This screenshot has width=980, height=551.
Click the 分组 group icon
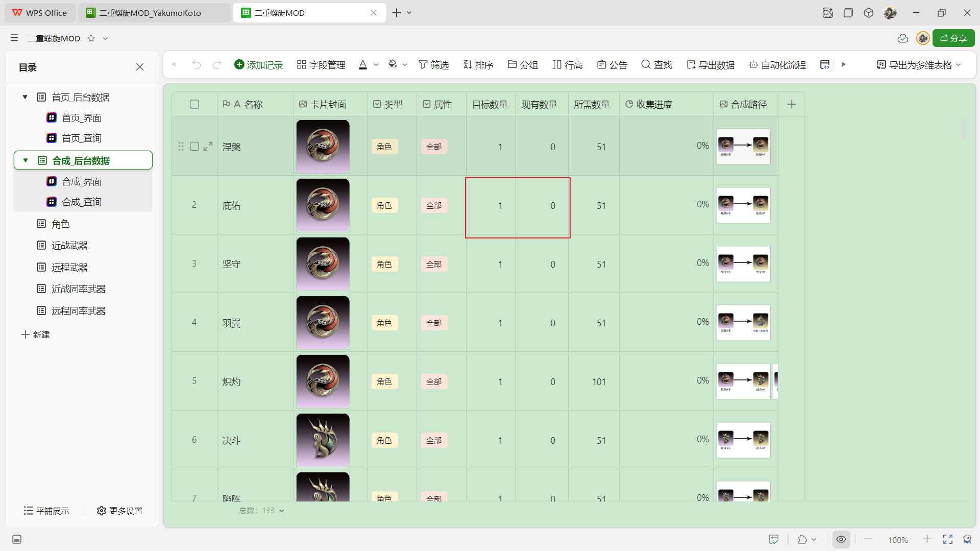coord(512,65)
